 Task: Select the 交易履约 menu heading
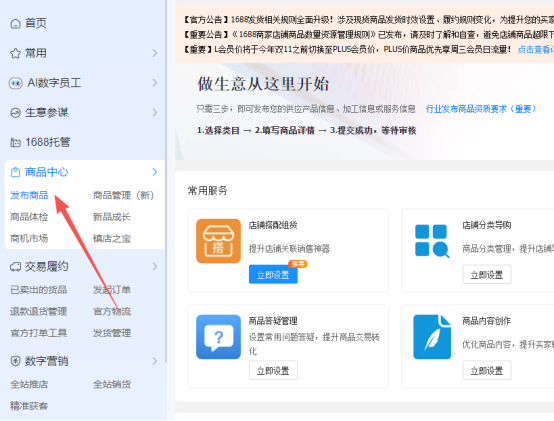click(x=47, y=267)
